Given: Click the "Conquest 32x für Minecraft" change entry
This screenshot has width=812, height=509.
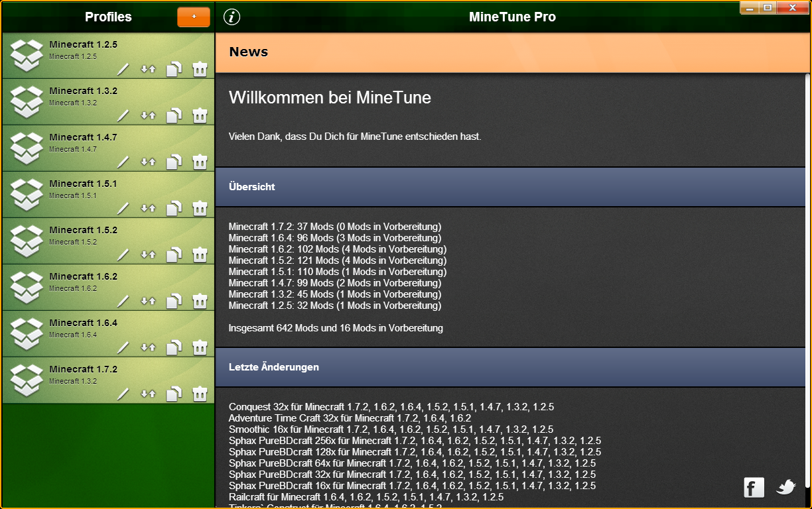Looking at the screenshot, I should (391, 407).
